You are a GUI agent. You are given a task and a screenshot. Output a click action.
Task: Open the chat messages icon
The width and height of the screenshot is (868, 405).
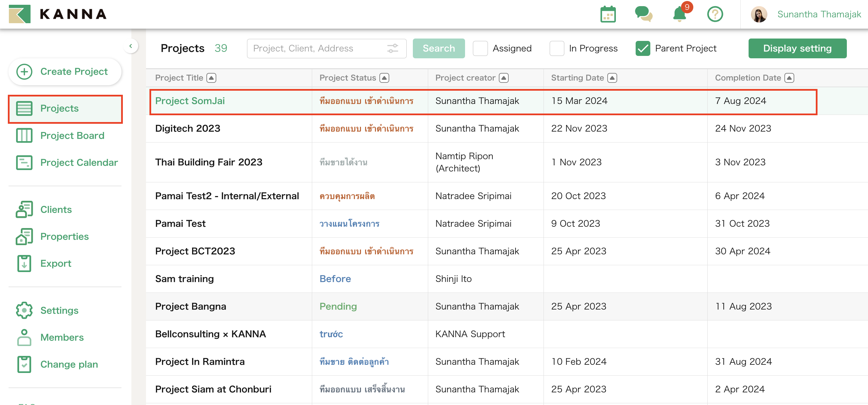click(x=645, y=14)
